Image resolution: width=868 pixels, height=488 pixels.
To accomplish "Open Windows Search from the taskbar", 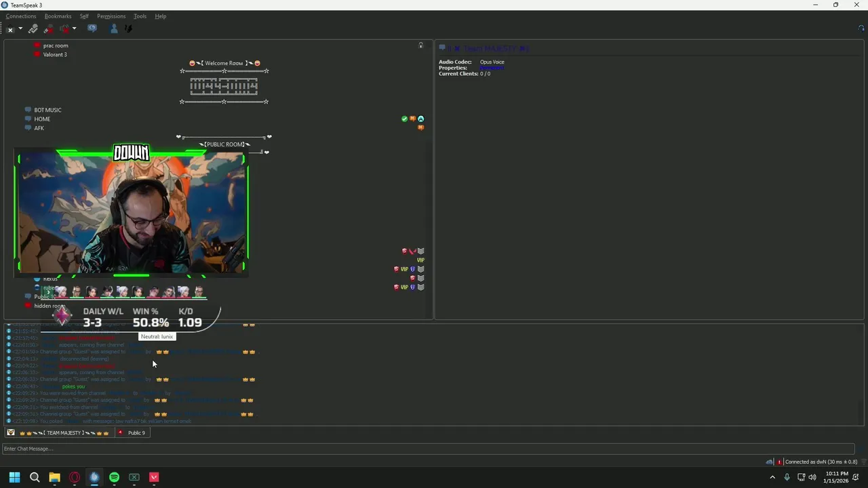I will point(35,477).
